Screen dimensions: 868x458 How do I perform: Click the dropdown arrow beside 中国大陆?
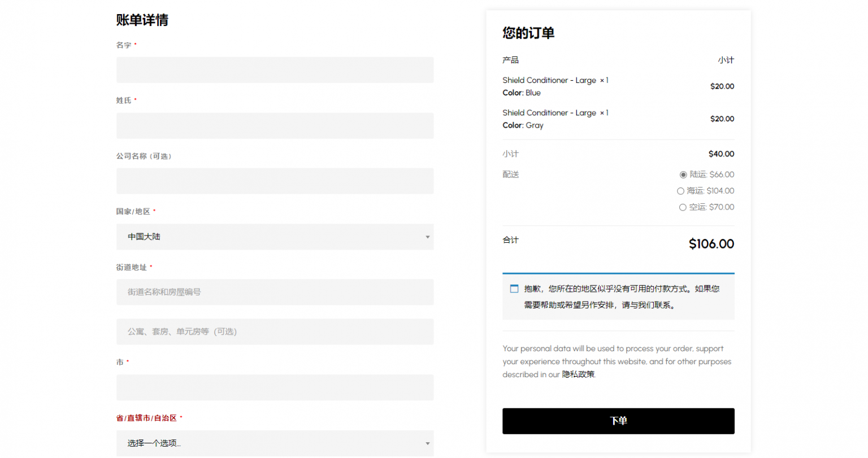pos(428,237)
